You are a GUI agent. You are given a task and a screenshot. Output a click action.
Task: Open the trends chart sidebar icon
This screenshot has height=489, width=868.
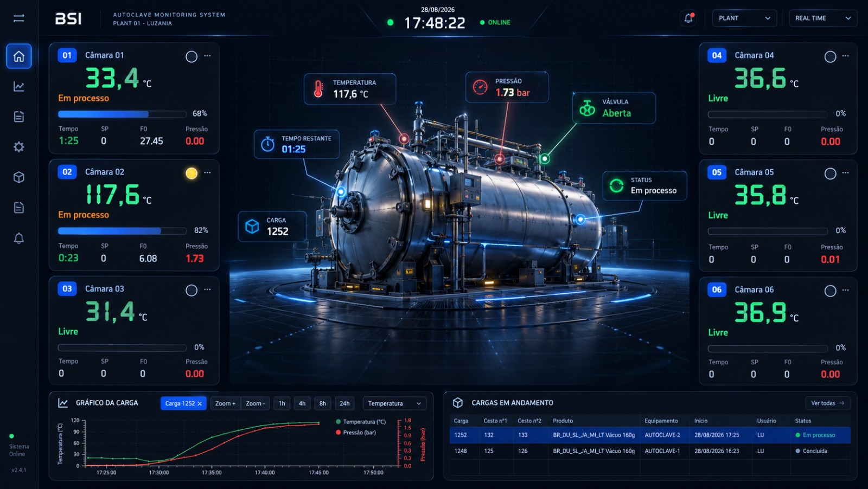click(19, 87)
